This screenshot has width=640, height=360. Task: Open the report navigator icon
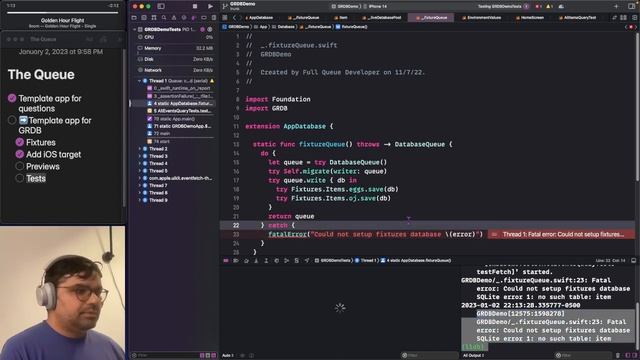(x=213, y=18)
